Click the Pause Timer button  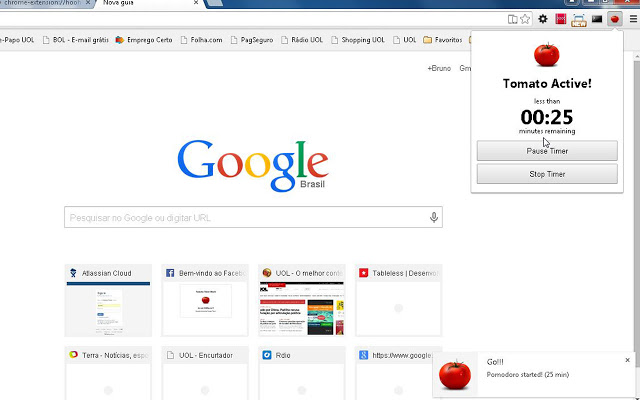point(547,151)
